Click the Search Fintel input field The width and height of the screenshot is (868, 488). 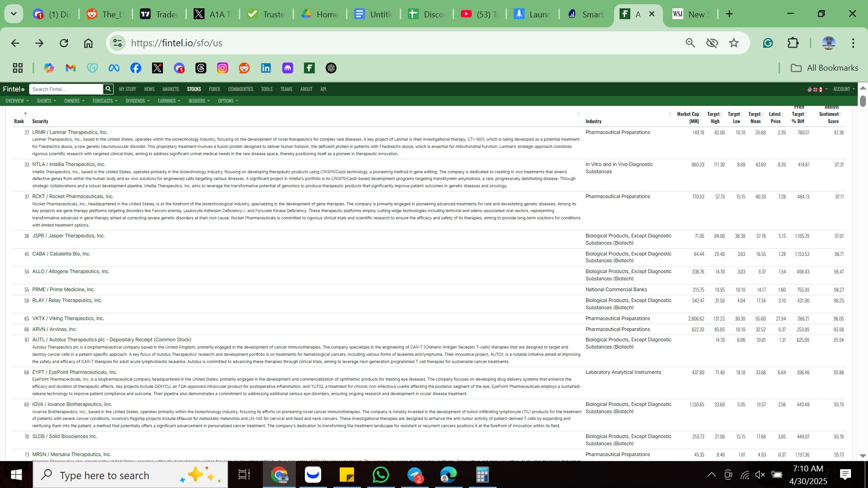(x=66, y=89)
